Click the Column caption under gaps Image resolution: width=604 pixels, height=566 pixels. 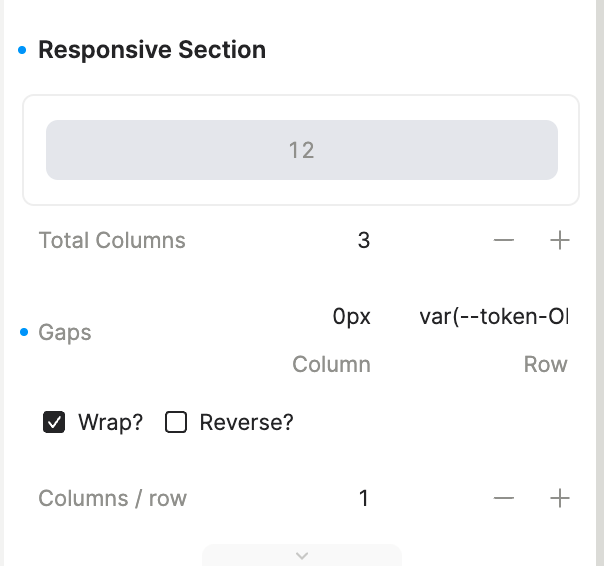pyautogui.click(x=331, y=365)
